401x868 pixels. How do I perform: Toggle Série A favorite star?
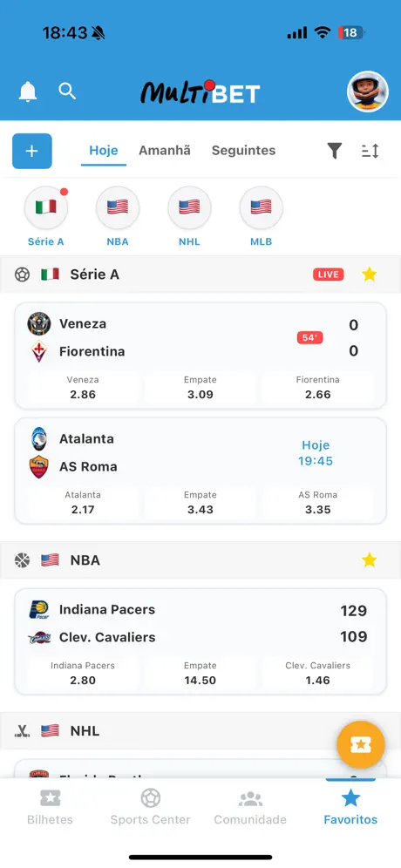tap(369, 274)
